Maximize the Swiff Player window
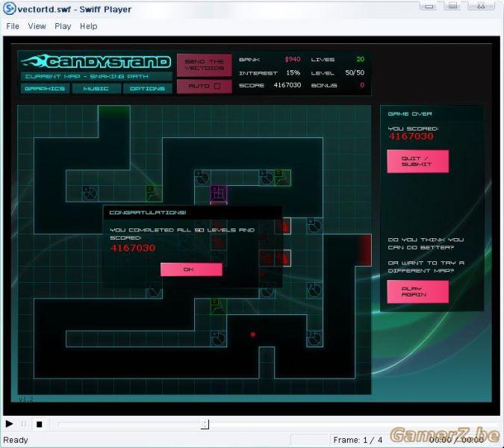Screen dimensions: 504x448 click(452, 6)
